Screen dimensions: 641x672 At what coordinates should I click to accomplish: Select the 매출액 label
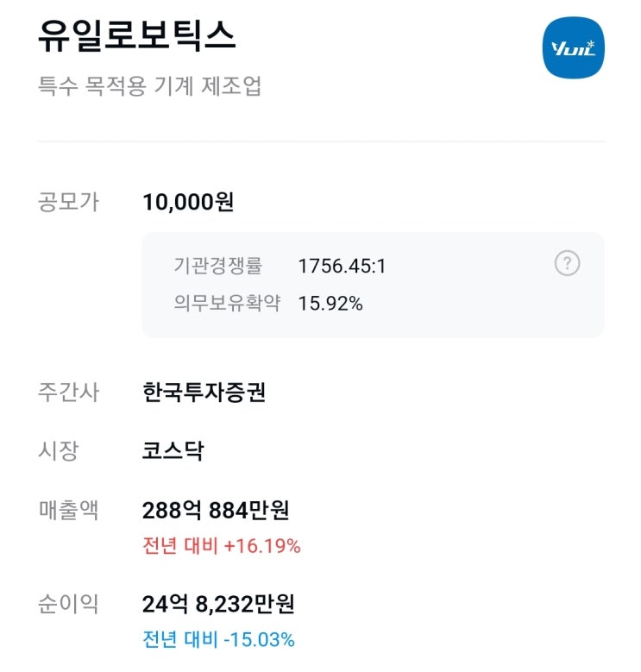(69, 510)
